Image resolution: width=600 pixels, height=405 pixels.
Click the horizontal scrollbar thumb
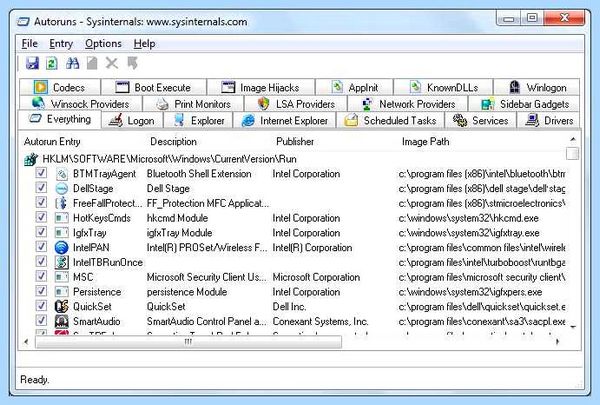click(x=188, y=342)
